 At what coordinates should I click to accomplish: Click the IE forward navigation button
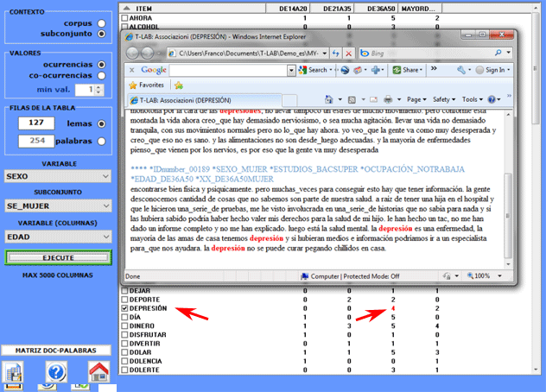pos(147,54)
